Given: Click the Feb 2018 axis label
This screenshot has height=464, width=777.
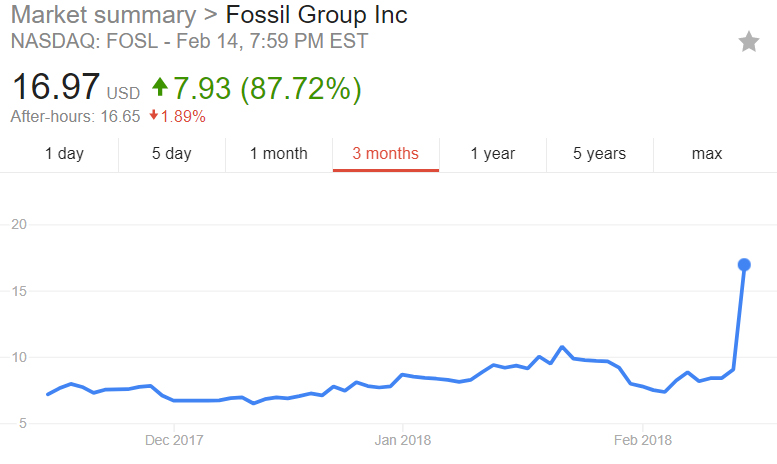Looking at the screenshot, I should pyautogui.click(x=643, y=440).
